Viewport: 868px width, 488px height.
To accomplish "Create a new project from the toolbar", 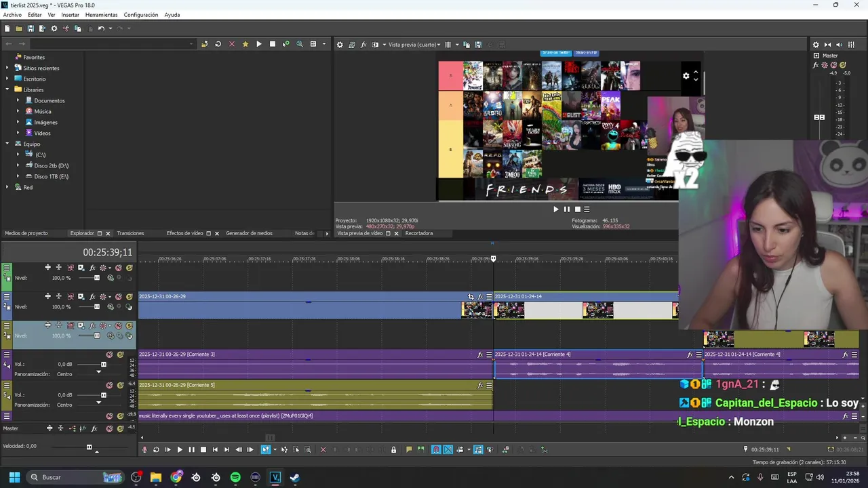I will 7,28.
